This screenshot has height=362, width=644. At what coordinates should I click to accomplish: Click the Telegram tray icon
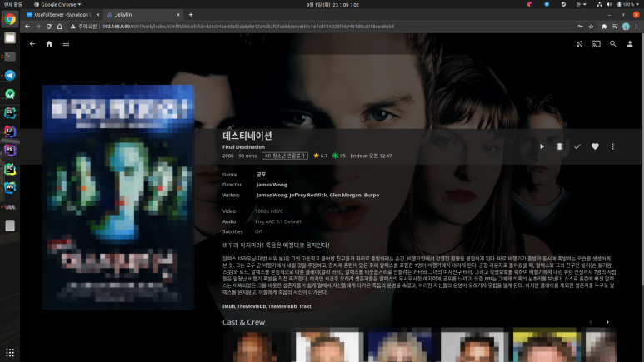pyautogui.click(x=547, y=4)
